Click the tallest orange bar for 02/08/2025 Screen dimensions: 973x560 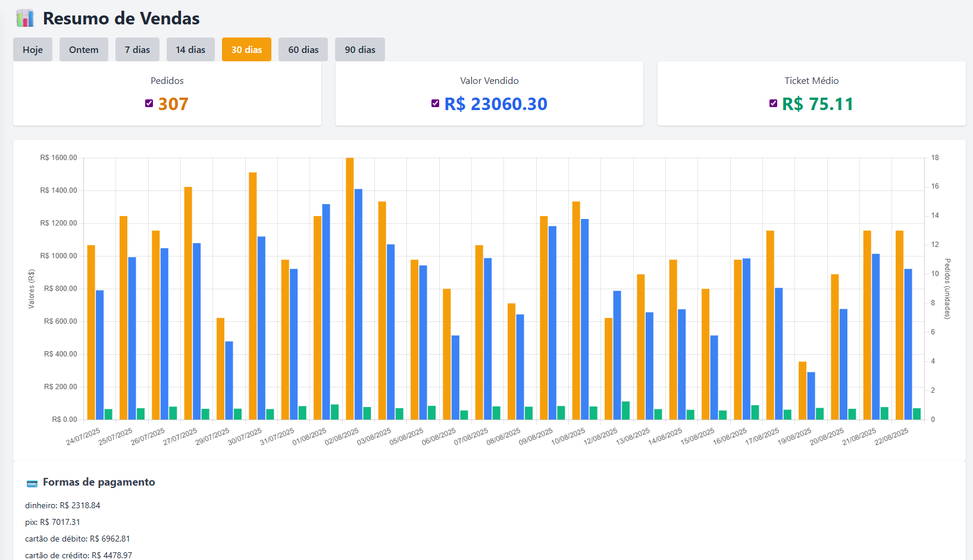[x=350, y=289]
